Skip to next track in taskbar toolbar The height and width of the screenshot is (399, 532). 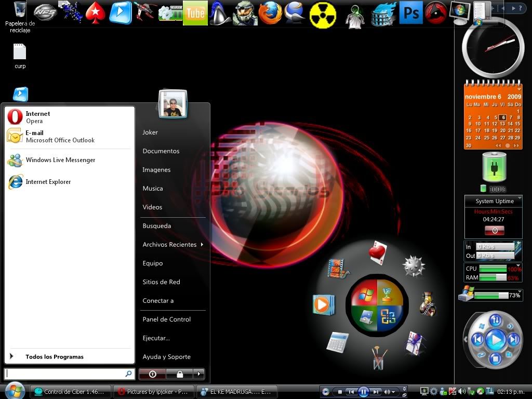coord(376,392)
